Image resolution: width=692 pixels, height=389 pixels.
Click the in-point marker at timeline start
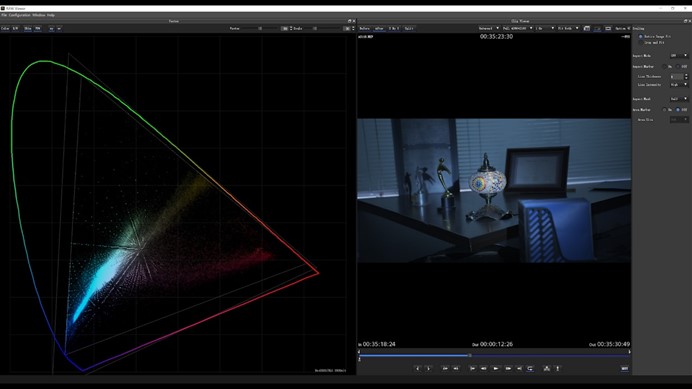pyautogui.click(x=359, y=352)
